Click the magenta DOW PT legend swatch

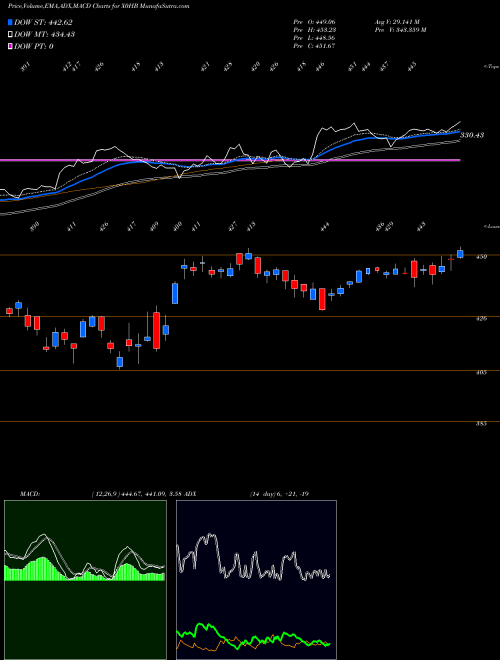[x=10, y=46]
